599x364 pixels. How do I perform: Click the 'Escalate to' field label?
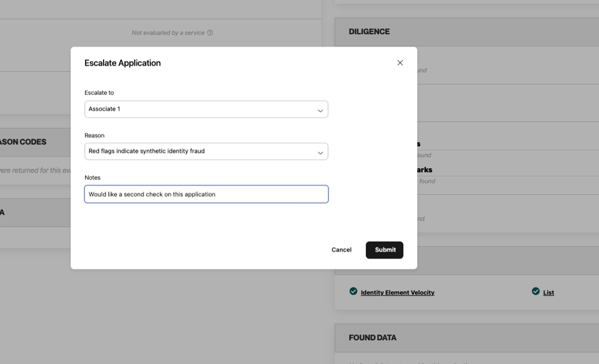coord(99,92)
